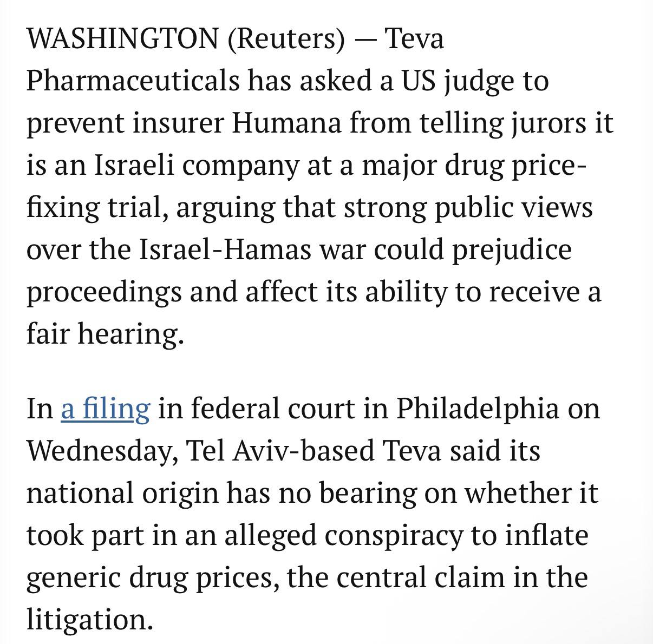Open the "a filing" hyperlink
The image size is (653, 644).
pyautogui.click(x=105, y=408)
